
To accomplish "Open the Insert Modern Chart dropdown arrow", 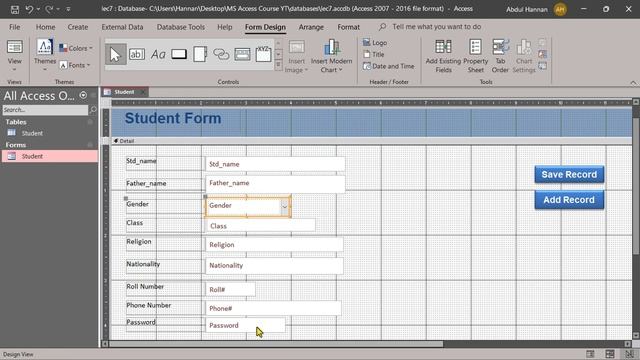I will click(340, 70).
